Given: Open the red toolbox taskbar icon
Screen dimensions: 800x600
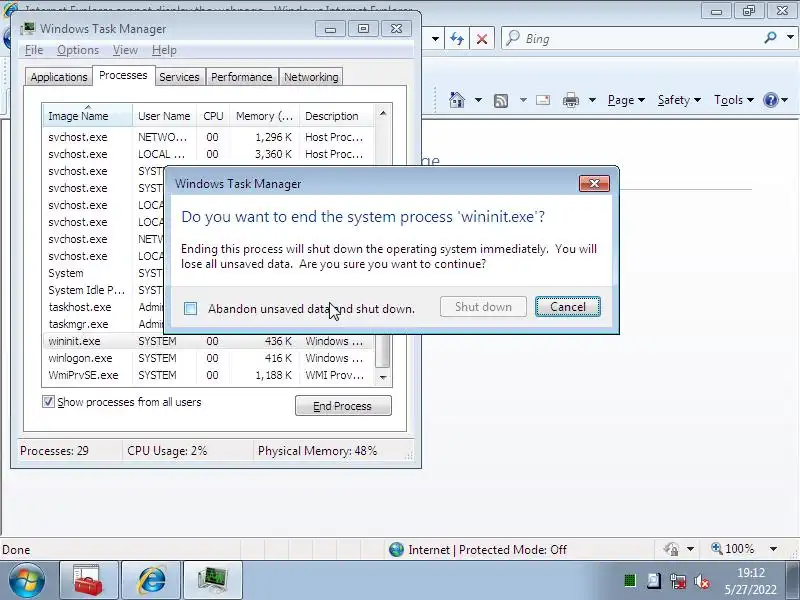Looking at the screenshot, I should tap(89, 580).
